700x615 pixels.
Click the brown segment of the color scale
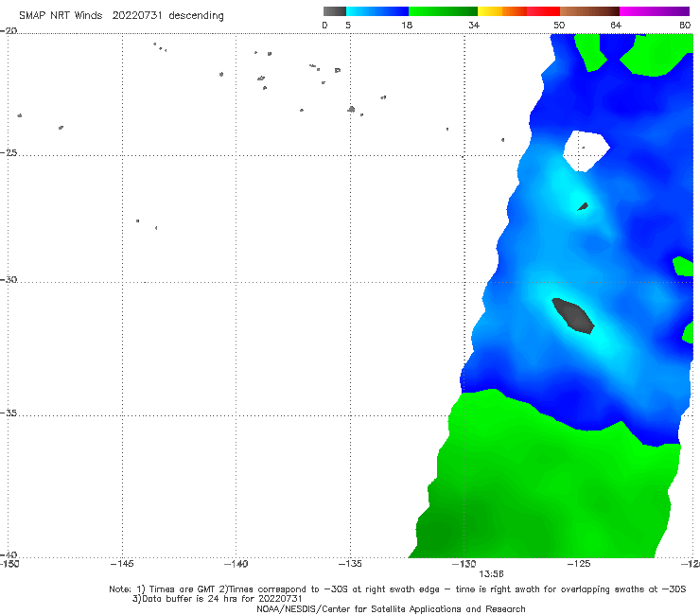589,11
